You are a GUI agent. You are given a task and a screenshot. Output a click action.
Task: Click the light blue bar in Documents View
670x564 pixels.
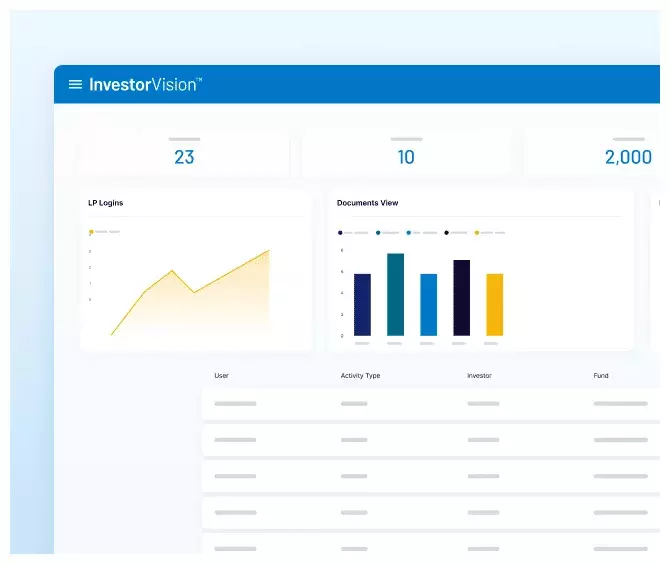428,305
